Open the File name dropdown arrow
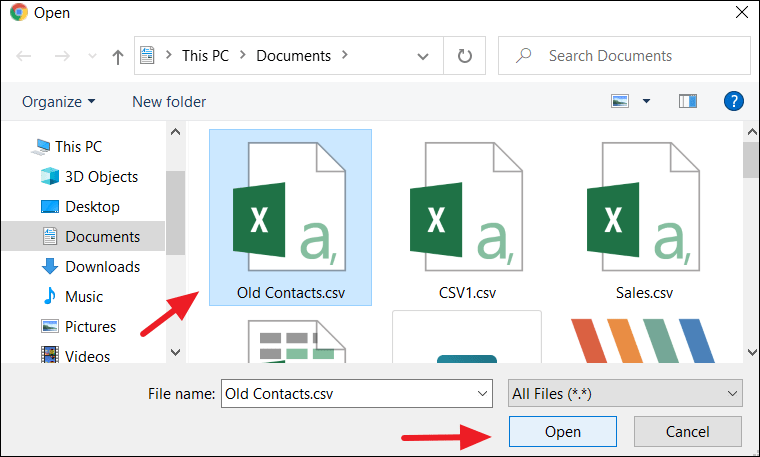The height and width of the screenshot is (457, 760). pos(482,394)
